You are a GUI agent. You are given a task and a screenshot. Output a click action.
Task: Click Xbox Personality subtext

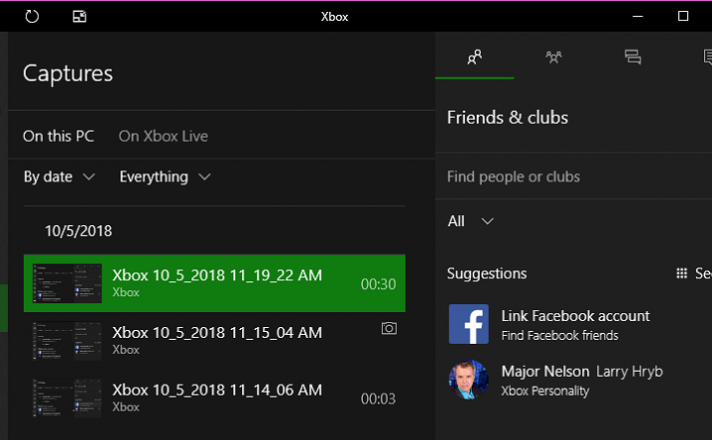coord(545,391)
